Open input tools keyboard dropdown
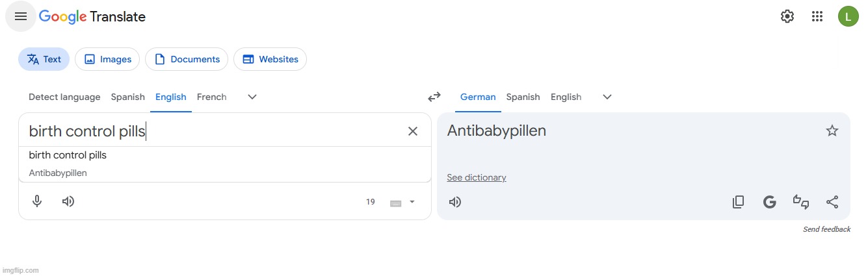Viewport: 868px width, 276px height. [402, 202]
